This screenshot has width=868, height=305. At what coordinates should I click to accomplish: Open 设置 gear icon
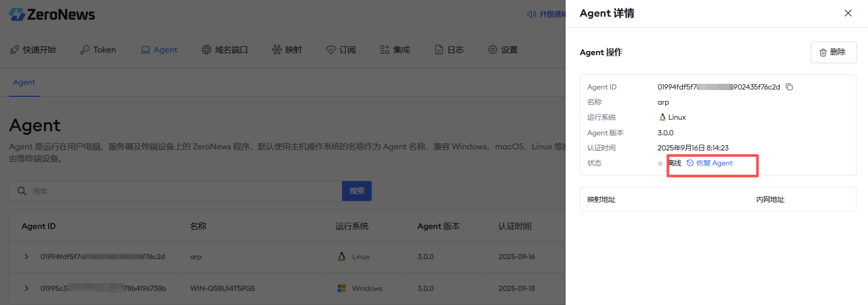pos(493,50)
